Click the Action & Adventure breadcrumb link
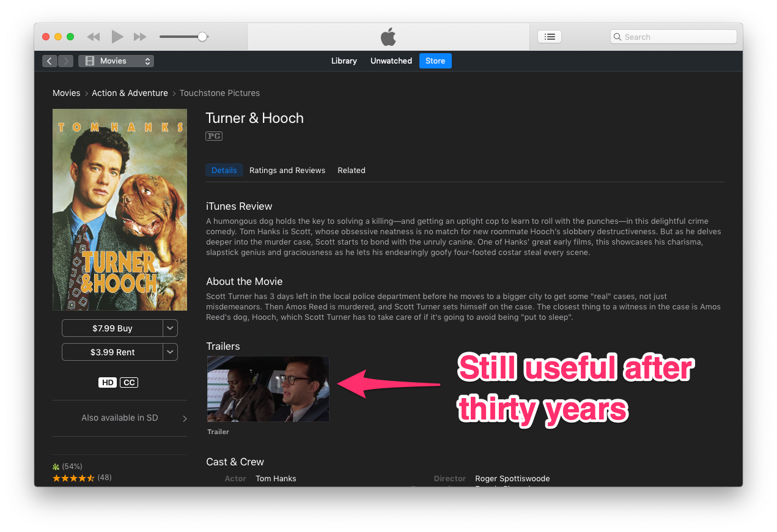The height and width of the screenshot is (532, 777). (x=130, y=93)
